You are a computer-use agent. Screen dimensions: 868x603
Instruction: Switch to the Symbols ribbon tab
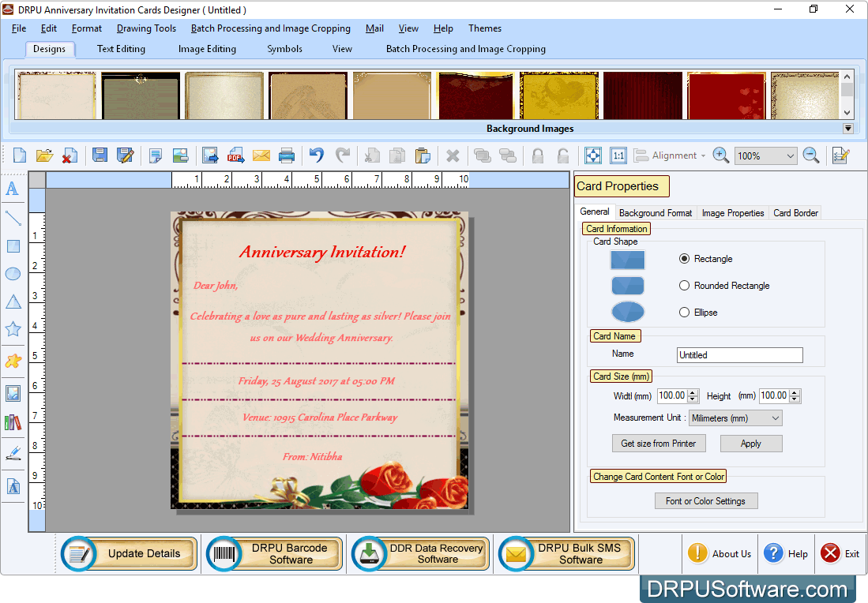click(284, 49)
